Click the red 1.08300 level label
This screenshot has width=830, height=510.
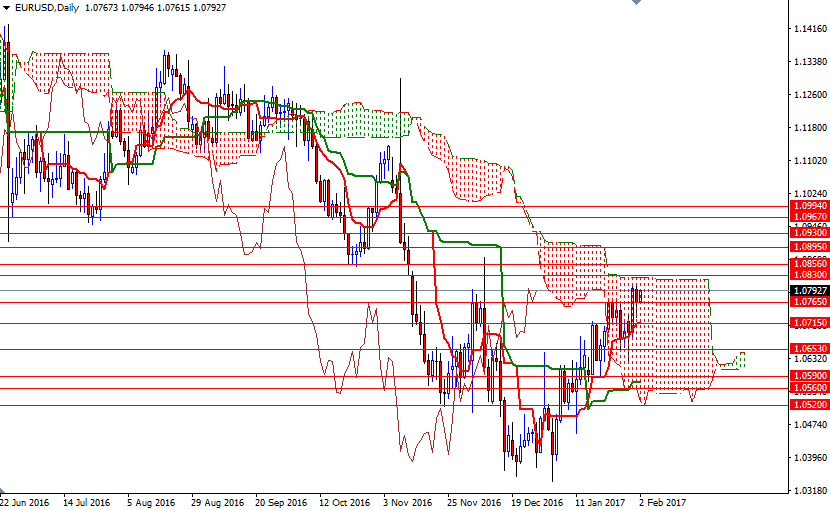coord(809,274)
